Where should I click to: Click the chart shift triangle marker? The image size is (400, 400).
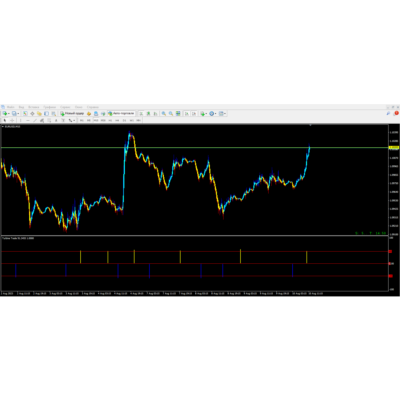click(x=310, y=125)
